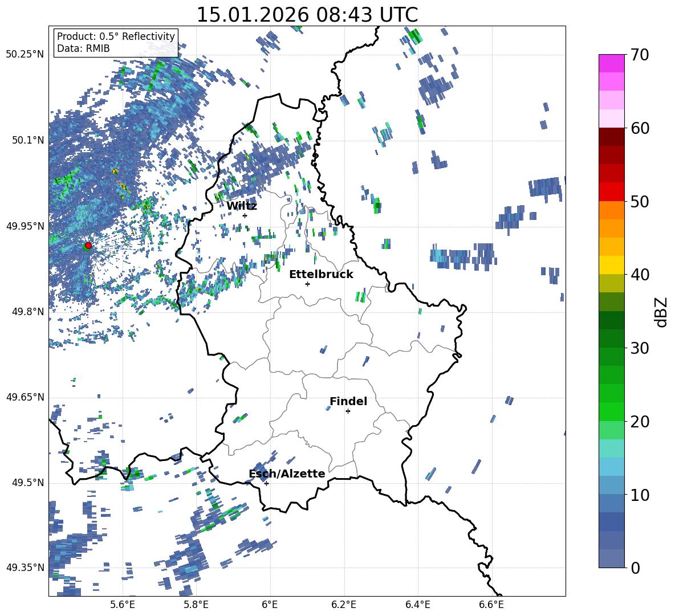Screen dimensions: 675x616
Task: Click the 70 label on the colorbar
Action: coord(640,55)
